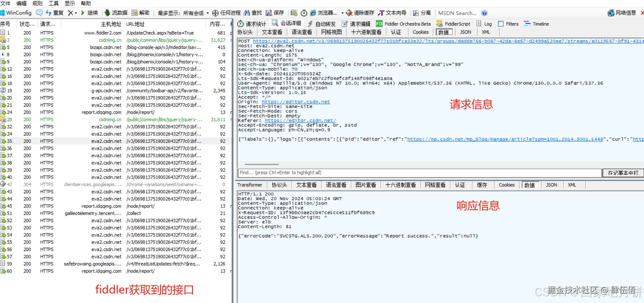Switch to the 请求统计 tab
Image resolution: width=644 pixels, height=303 pixels.
coord(252,24)
